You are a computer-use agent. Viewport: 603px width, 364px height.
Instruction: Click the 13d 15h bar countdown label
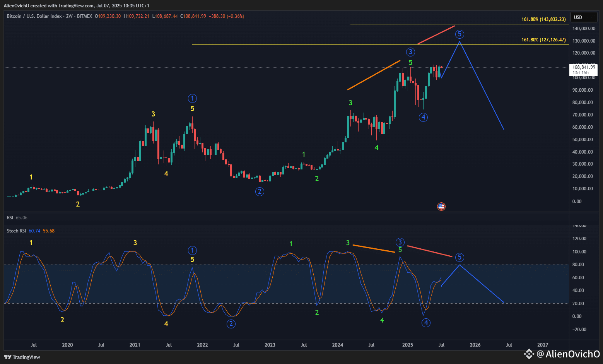(581, 73)
